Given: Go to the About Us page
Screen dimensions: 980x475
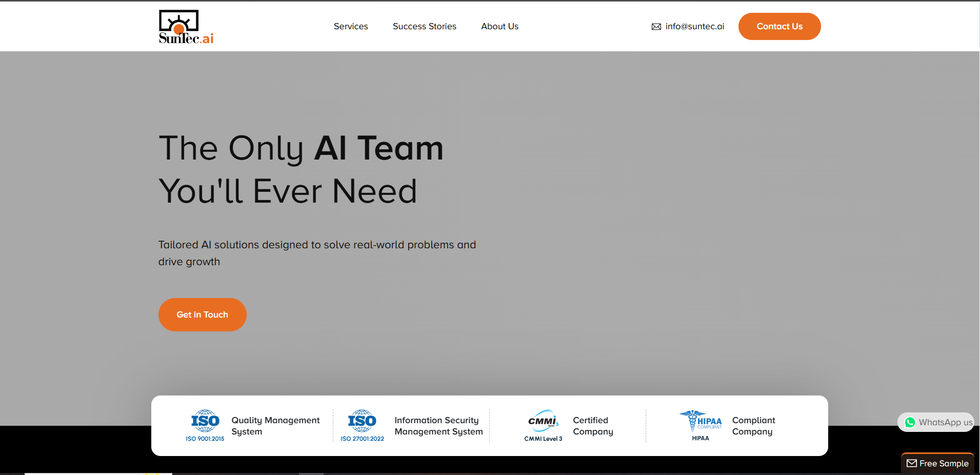Looking at the screenshot, I should [499, 26].
